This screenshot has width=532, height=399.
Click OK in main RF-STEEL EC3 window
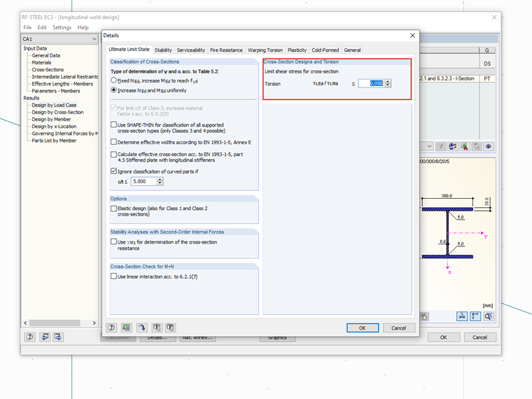click(x=443, y=337)
